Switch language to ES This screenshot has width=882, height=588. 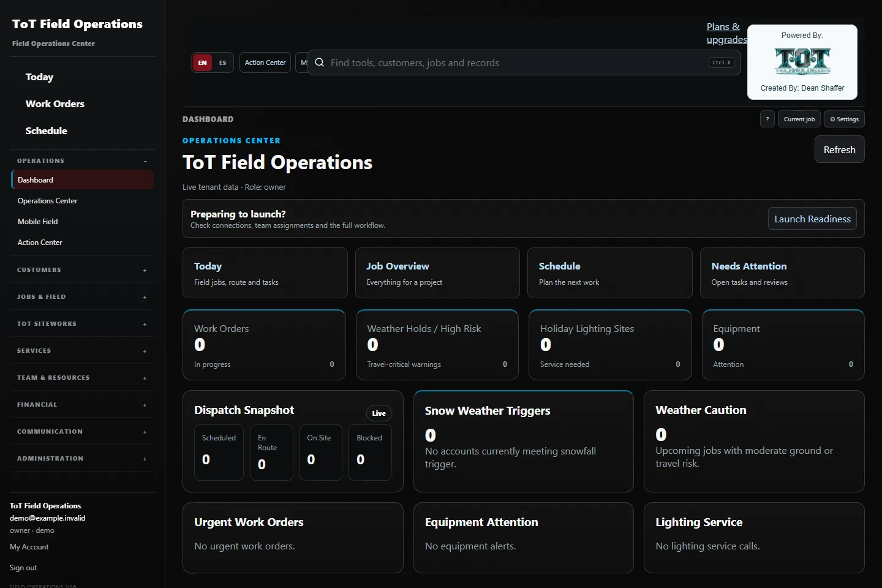point(222,62)
